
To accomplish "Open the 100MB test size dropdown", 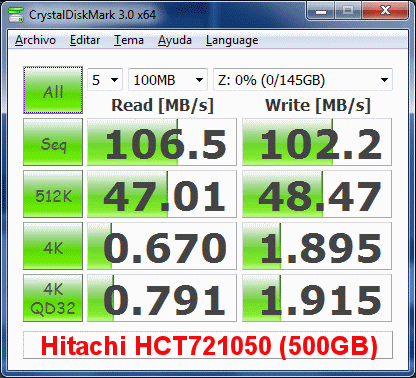I will (168, 80).
